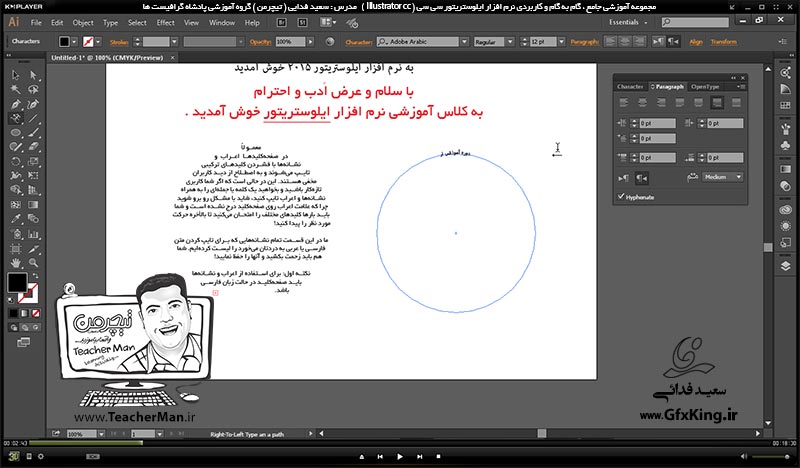
Task: Select the Ellipse tool
Action: pos(16,133)
